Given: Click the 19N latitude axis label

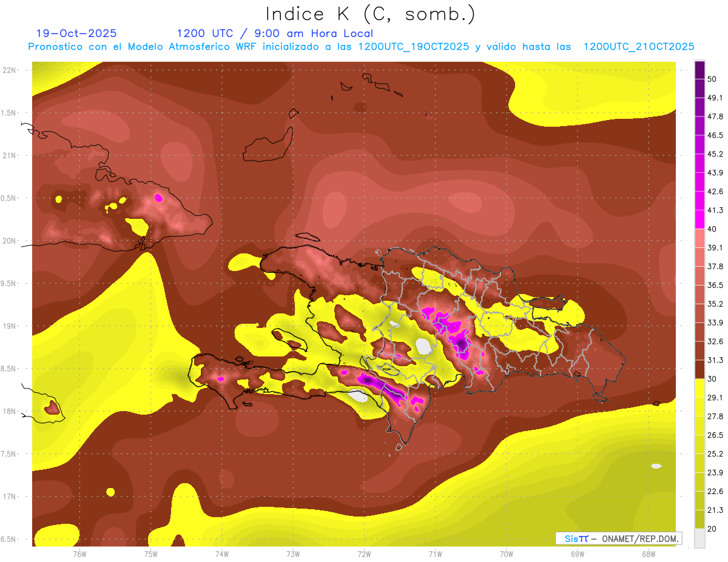Looking at the screenshot, I should 10,326.
